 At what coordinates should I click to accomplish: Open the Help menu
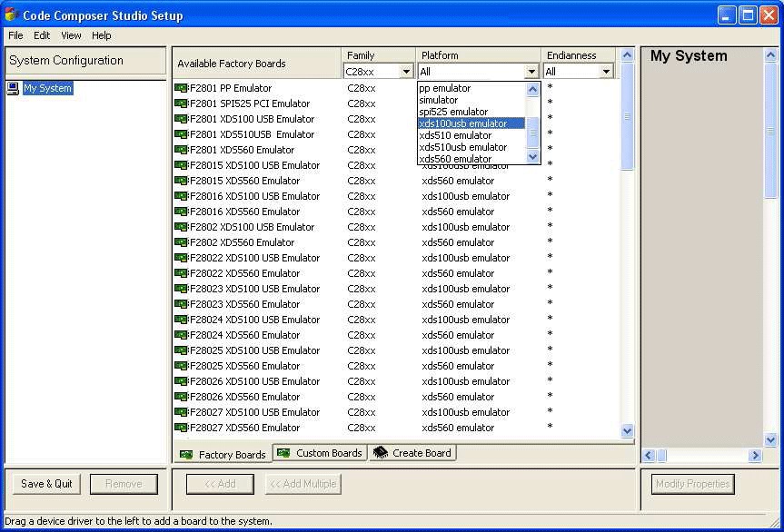102,35
